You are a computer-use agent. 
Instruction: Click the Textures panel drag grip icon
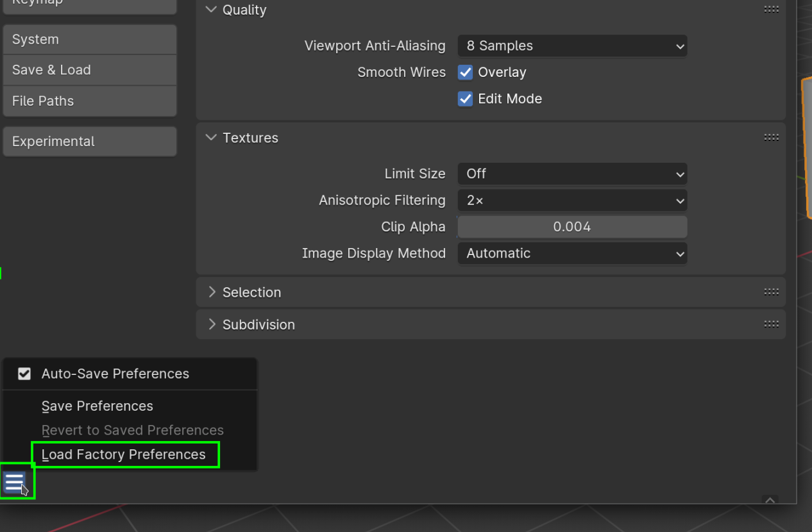coord(771,137)
